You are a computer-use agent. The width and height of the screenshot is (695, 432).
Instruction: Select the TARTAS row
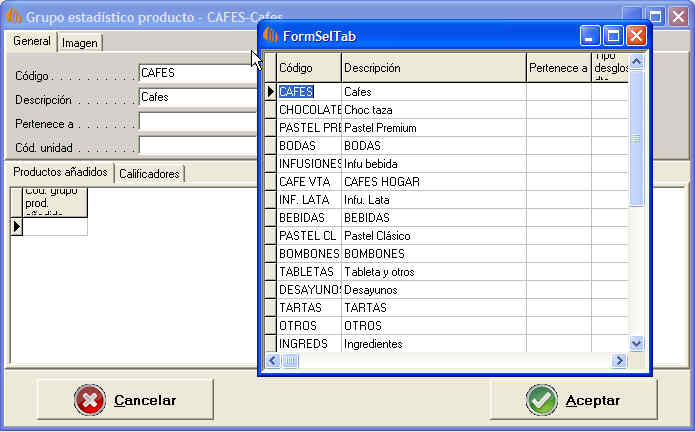309,308
